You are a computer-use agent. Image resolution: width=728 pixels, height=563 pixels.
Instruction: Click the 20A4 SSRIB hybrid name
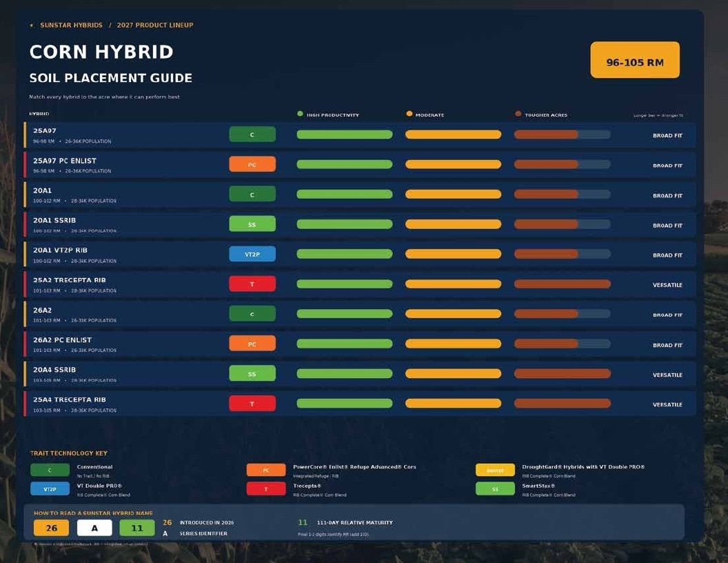(x=54, y=370)
